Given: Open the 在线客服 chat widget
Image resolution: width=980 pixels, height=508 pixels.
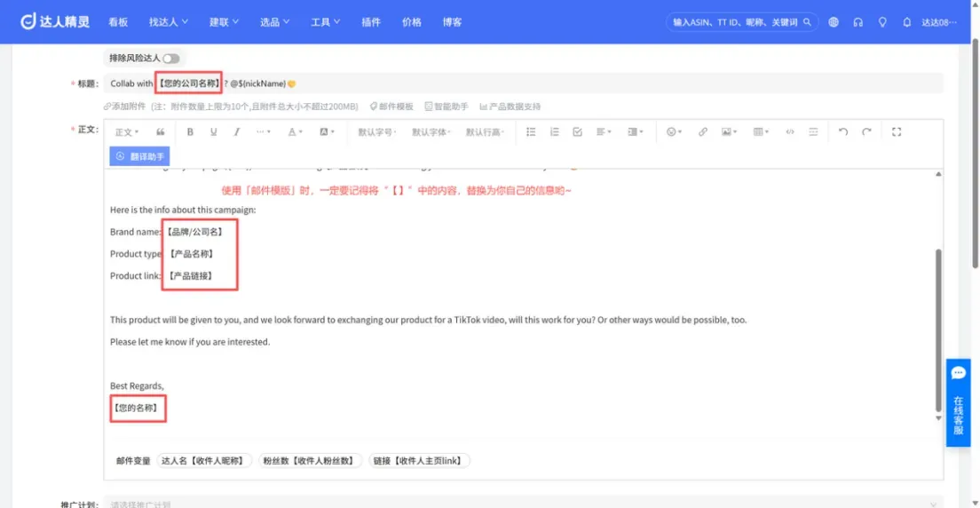Looking at the screenshot, I should click(958, 402).
